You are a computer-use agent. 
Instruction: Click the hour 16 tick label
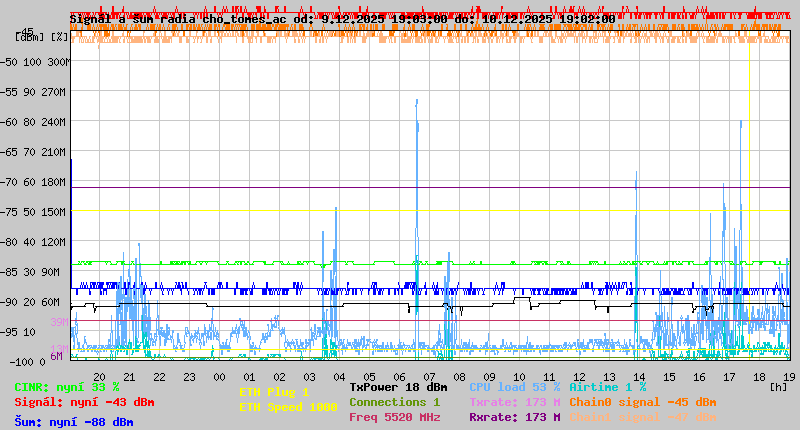pyautogui.click(x=699, y=377)
